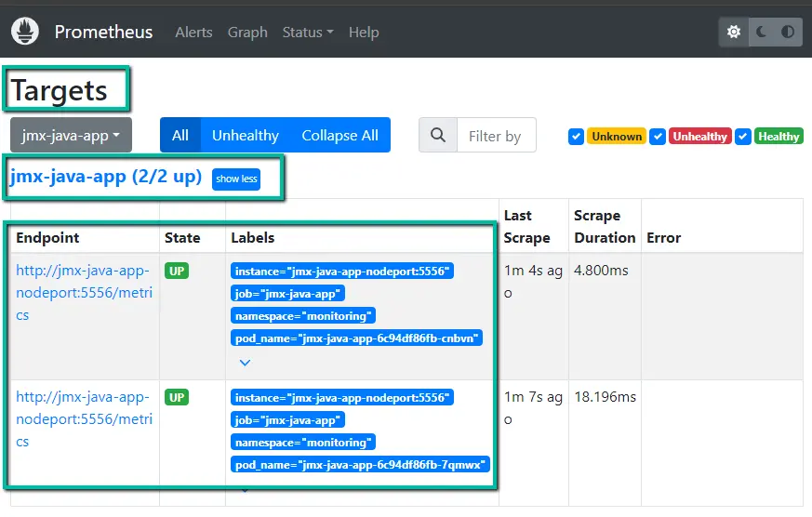The width and height of the screenshot is (812, 517).
Task: Uncheck the Unknown state checkbox
Action: point(577,137)
